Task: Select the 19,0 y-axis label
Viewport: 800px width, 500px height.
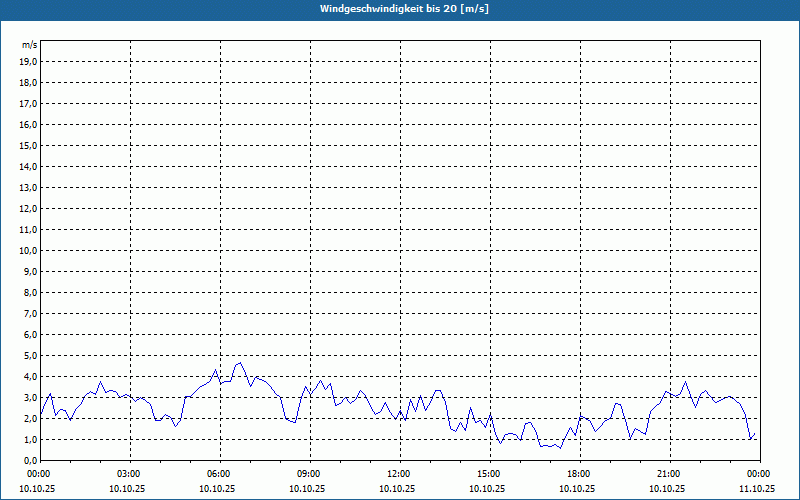Action: 29,62
